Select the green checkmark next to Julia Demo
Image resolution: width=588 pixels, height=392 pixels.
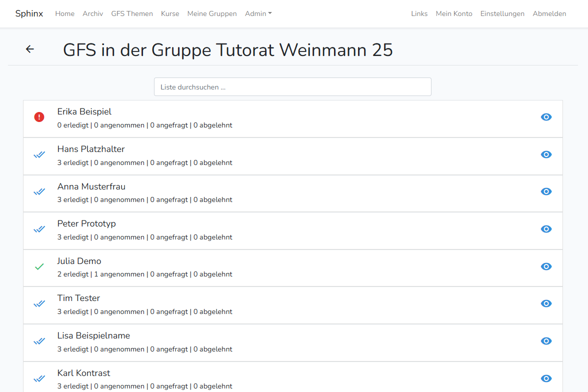(39, 266)
